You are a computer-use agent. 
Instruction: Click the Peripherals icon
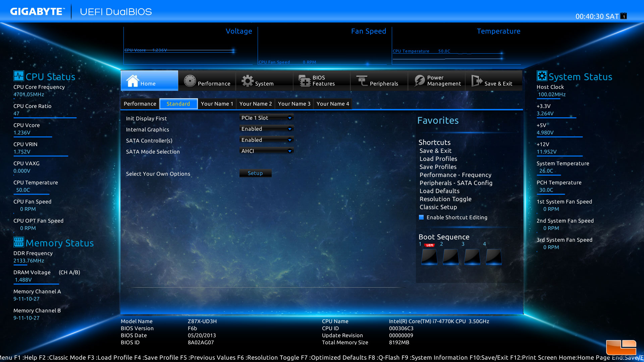click(362, 81)
